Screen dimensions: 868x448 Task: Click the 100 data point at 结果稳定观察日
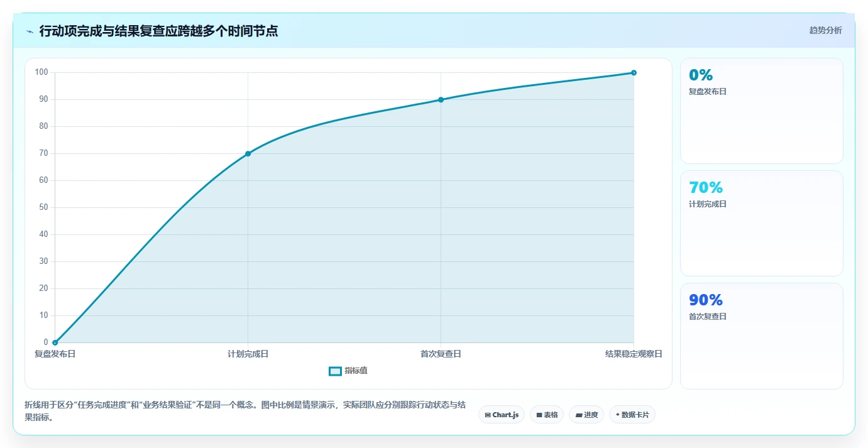pyautogui.click(x=634, y=72)
